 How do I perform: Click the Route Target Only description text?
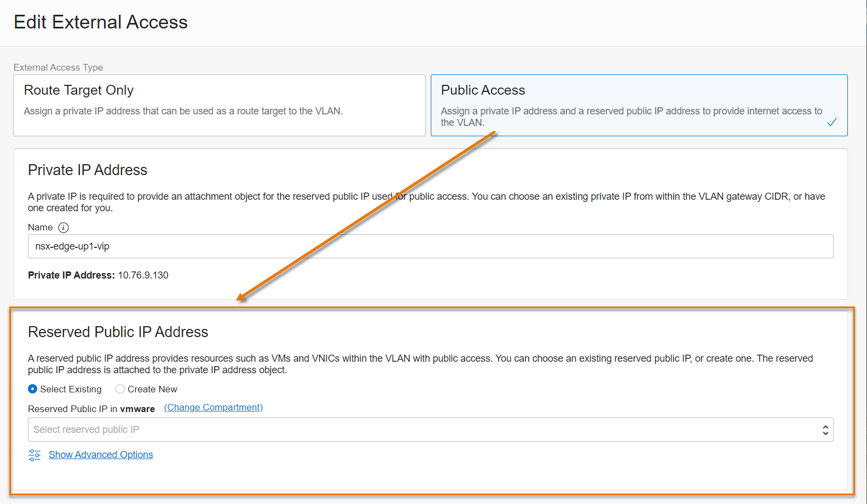[183, 111]
